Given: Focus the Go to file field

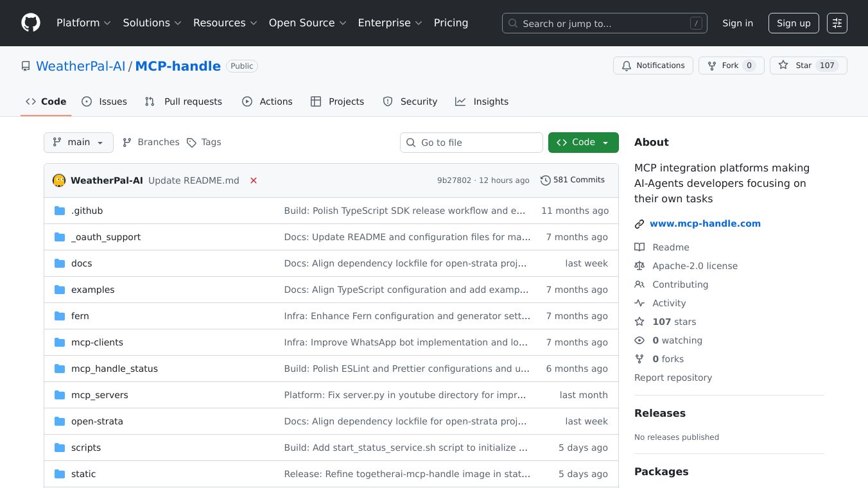Looking at the screenshot, I should [x=471, y=143].
